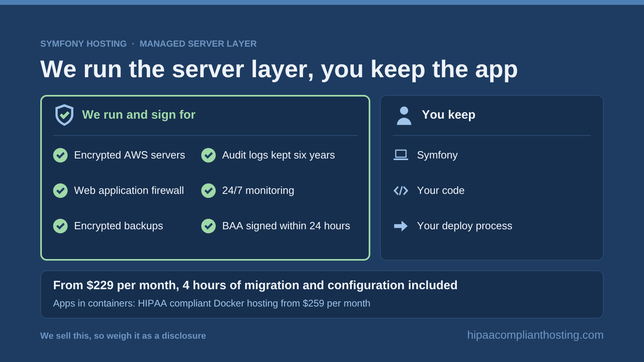
Task: Click the person icon beside You keep
Action: click(x=404, y=115)
